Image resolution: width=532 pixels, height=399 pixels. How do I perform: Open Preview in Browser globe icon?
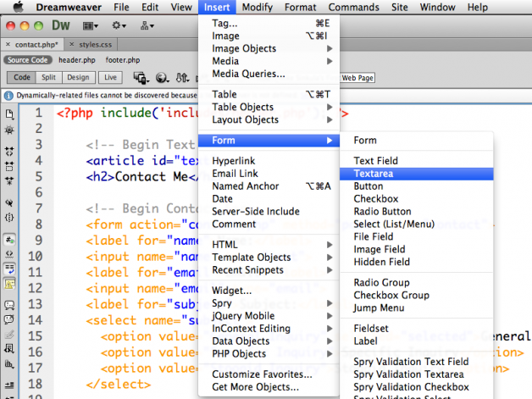(x=162, y=78)
